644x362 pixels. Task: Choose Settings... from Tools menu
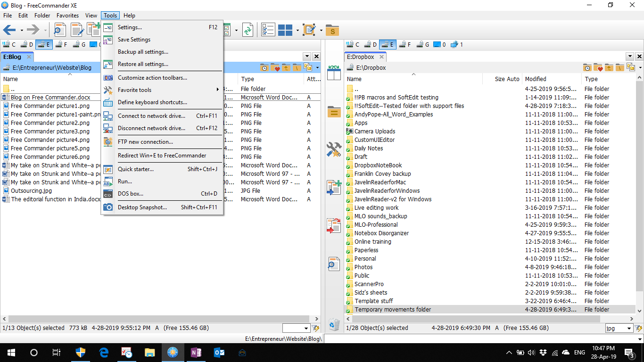click(x=162, y=27)
